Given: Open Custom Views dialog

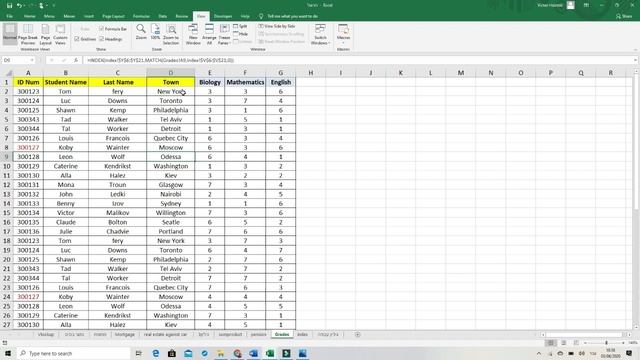Looking at the screenshot, I should coord(60,34).
